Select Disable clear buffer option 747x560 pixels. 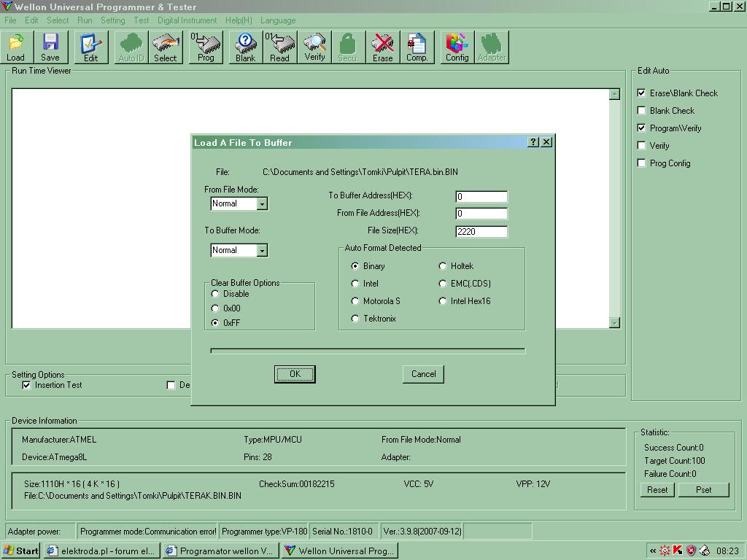(215, 294)
